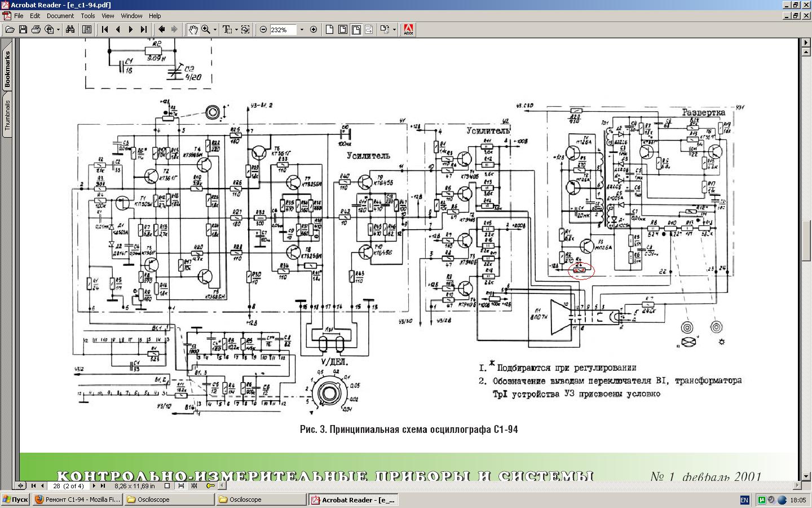Open the Help menu

155,16
